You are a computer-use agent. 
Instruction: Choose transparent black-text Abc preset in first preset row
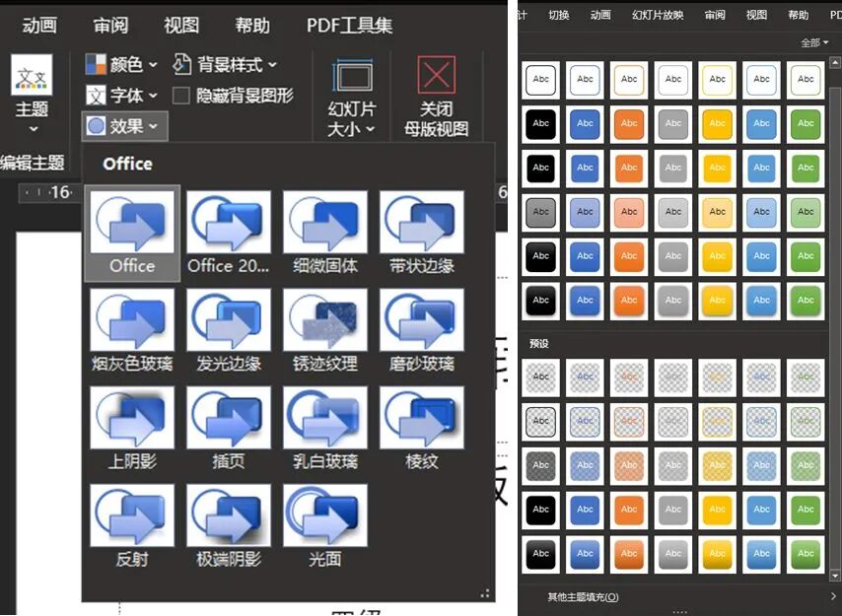coord(540,377)
